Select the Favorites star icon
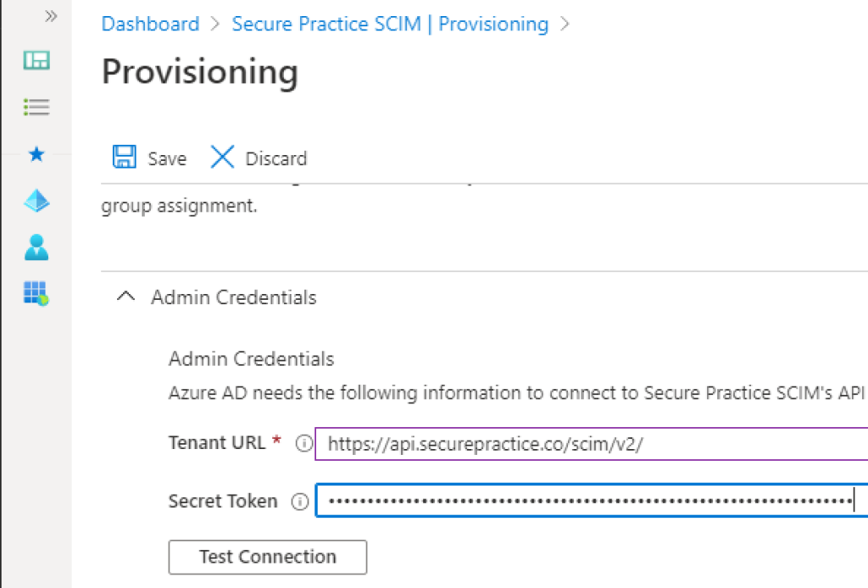Viewport: 868px width, 588px height. pyautogui.click(x=36, y=154)
